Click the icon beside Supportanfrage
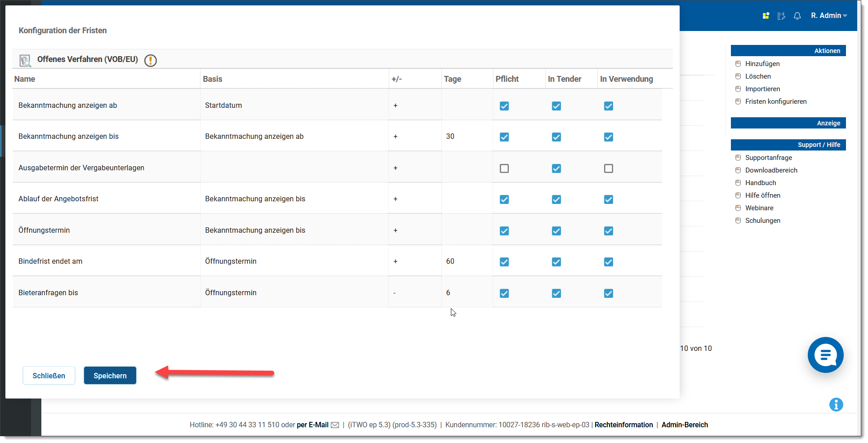Image resolution: width=868 pixels, height=443 pixels. pyautogui.click(x=738, y=158)
